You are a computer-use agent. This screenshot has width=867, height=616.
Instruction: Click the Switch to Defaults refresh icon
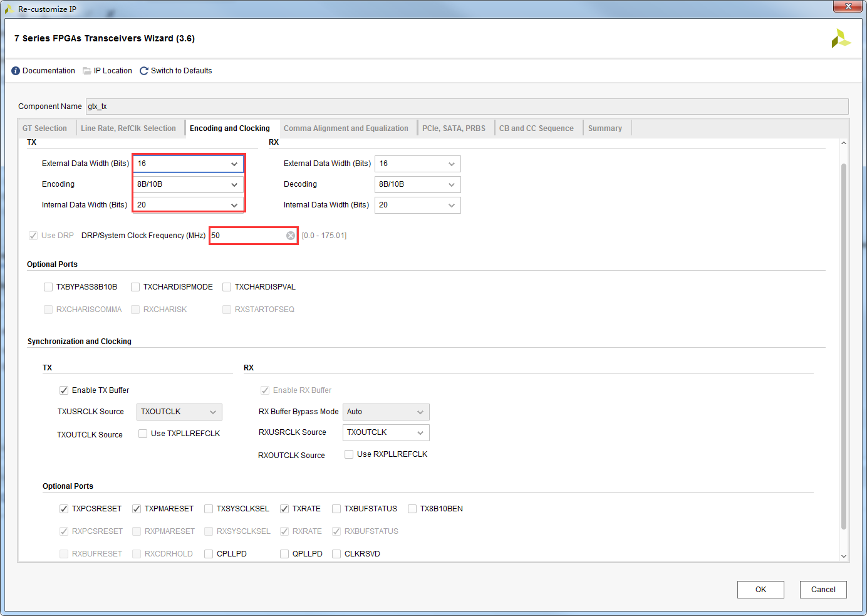click(x=144, y=71)
